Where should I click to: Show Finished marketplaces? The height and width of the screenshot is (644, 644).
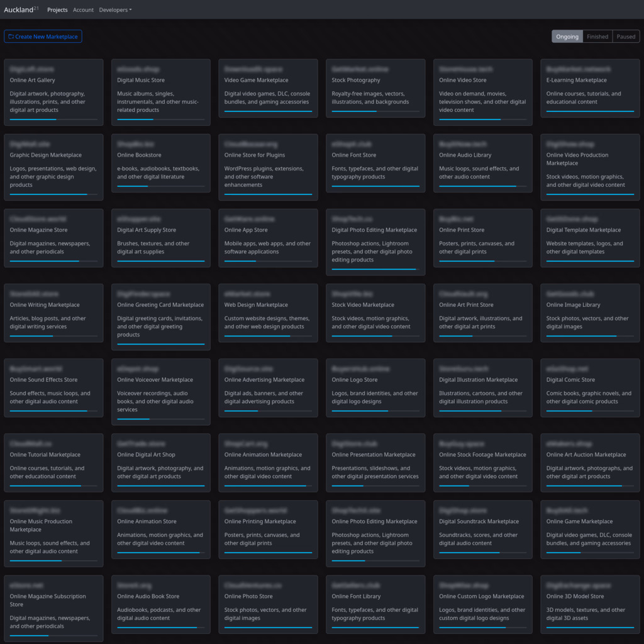tap(597, 36)
